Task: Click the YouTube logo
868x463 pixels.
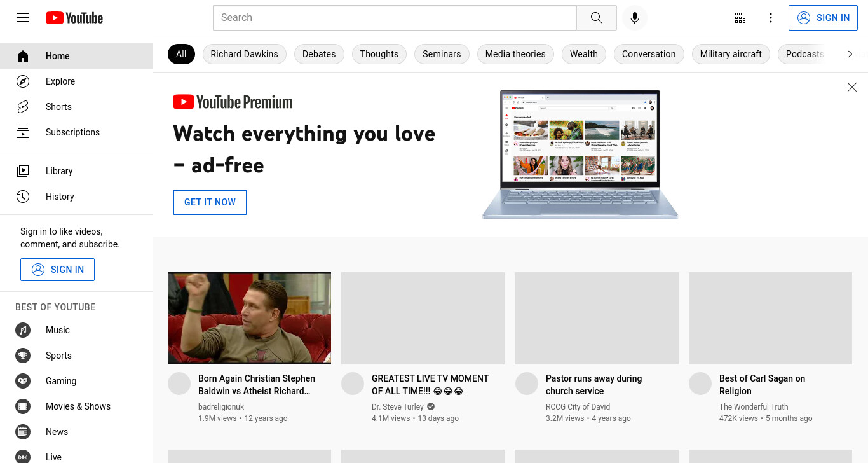Action: [74, 18]
